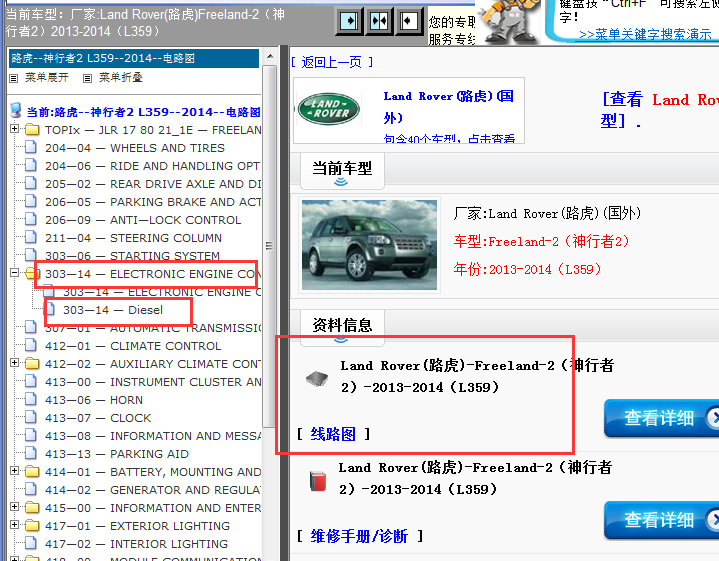This screenshot has width=719, height=561.
Task: Expand the 414-01 BATTERY, MOUNTING node
Action: tap(14, 471)
